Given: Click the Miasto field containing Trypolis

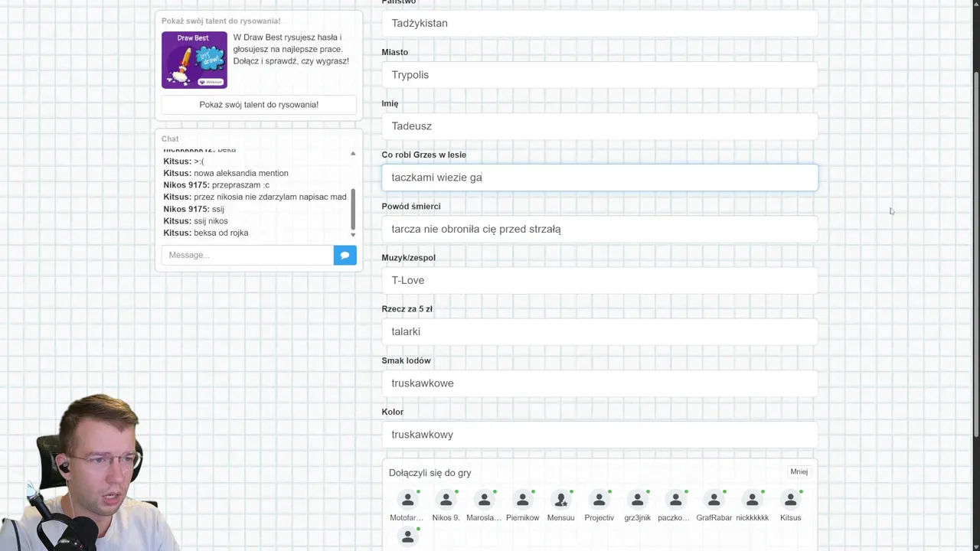Looking at the screenshot, I should point(599,75).
